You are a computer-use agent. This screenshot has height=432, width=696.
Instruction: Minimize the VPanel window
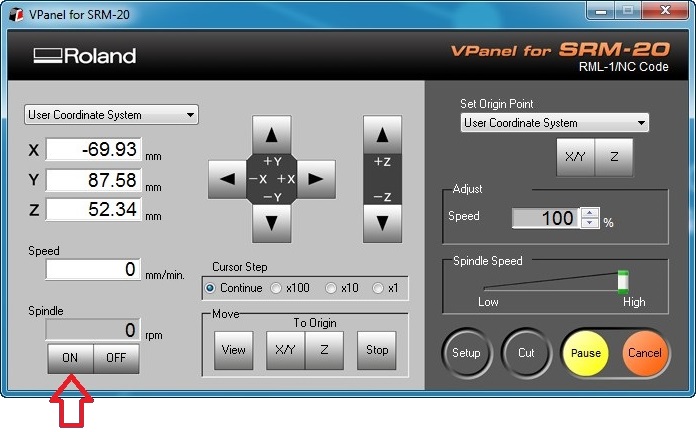(601, 11)
